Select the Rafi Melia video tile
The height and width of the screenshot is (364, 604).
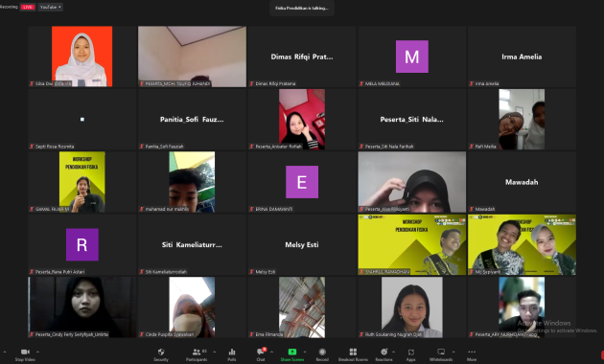click(522, 120)
